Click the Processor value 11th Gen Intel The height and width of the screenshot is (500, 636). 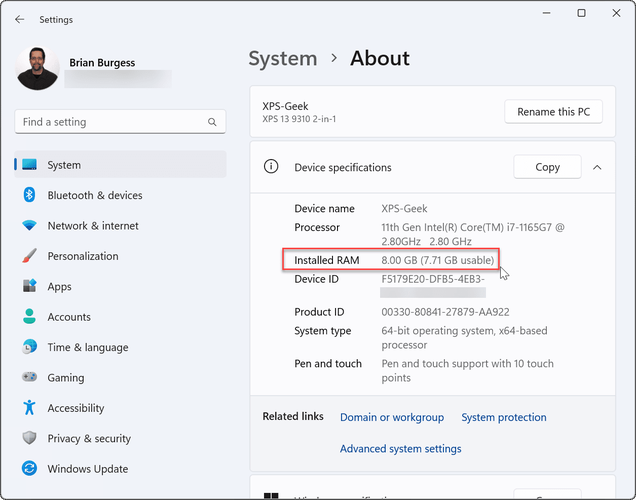point(473,234)
